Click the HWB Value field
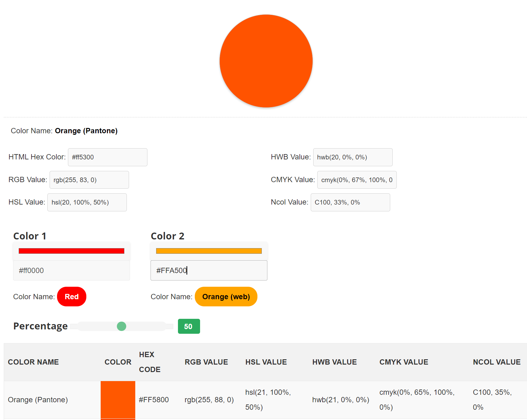 353,157
